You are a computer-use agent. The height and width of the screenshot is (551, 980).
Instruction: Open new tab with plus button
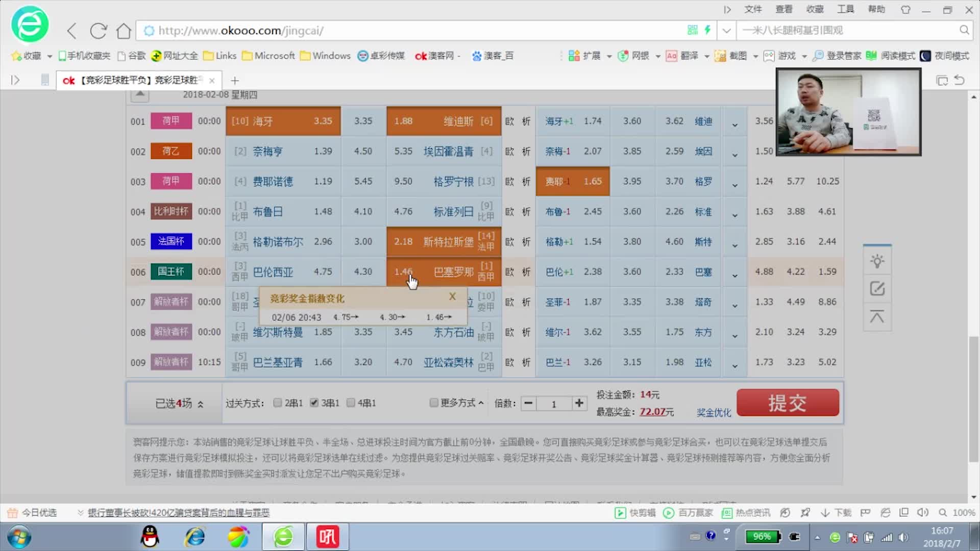click(x=234, y=80)
